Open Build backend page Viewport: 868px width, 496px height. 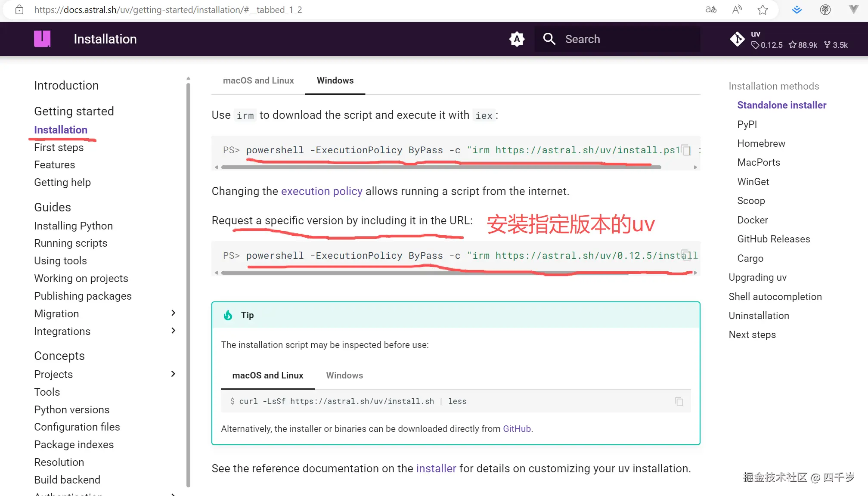pos(67,480)
